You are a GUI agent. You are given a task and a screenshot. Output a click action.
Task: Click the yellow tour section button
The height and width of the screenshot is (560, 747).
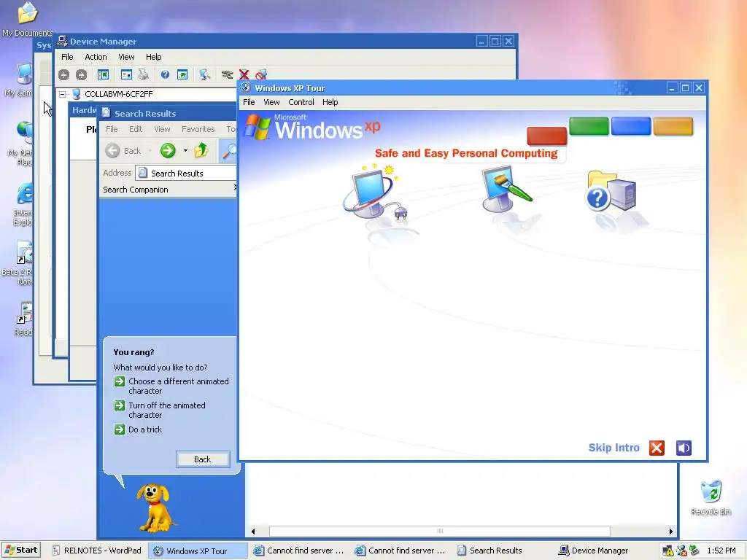pos(673,126)
